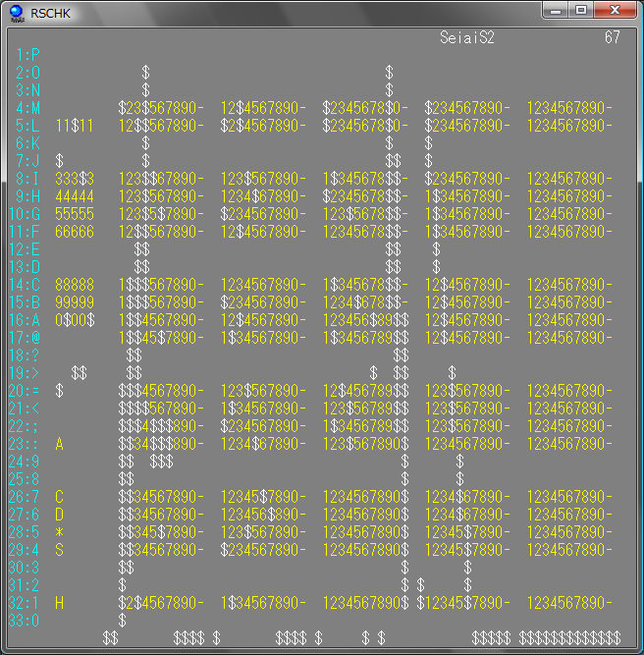This screenshot has height=655, width=644.
Task: Select row label 21:<
Action: coord(25,409)
